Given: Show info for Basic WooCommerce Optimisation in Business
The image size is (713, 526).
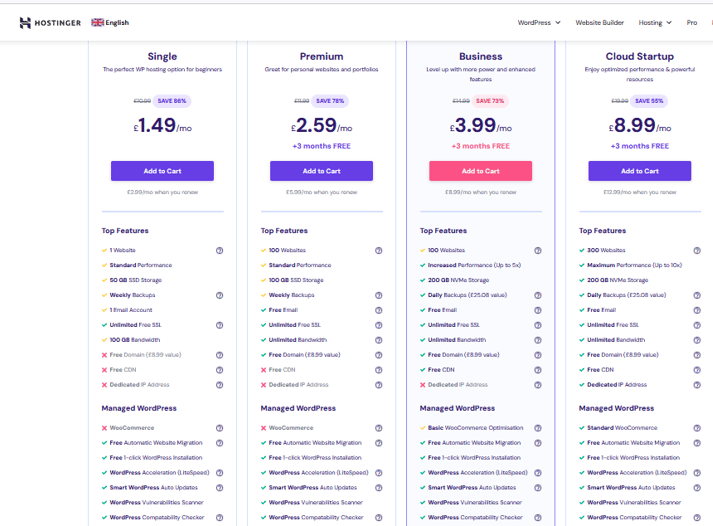Looking at the screenshot, I should (x=538, y=428).
